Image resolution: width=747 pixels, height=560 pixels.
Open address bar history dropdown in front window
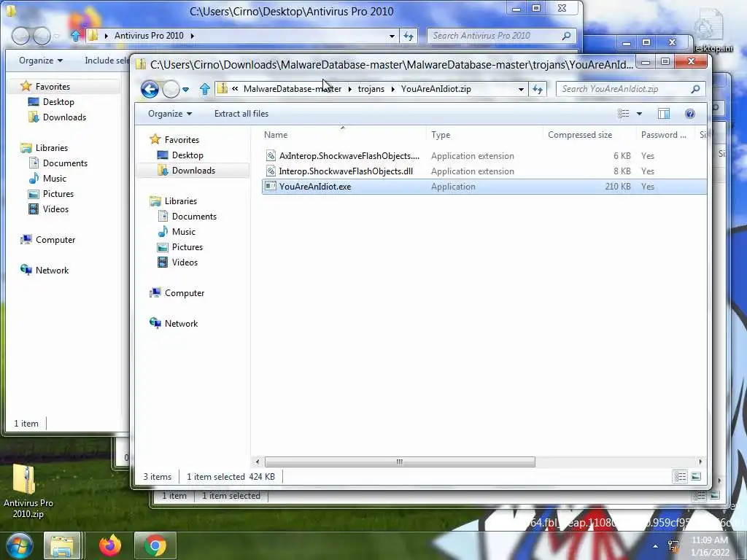pos(521,89)
